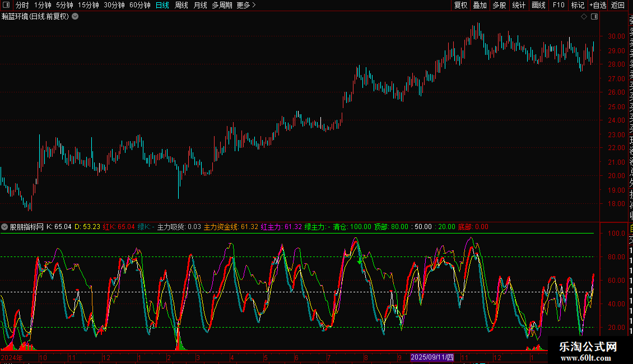Open the stock title dropdown beside 瀚蓝环境
The image size is (633, 364).
click(x=75, y=17)
